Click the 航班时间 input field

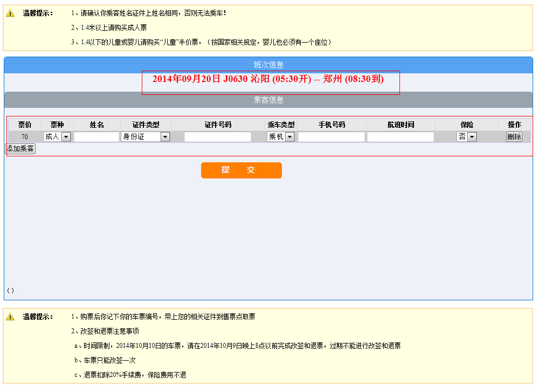(x=401, y=137)
